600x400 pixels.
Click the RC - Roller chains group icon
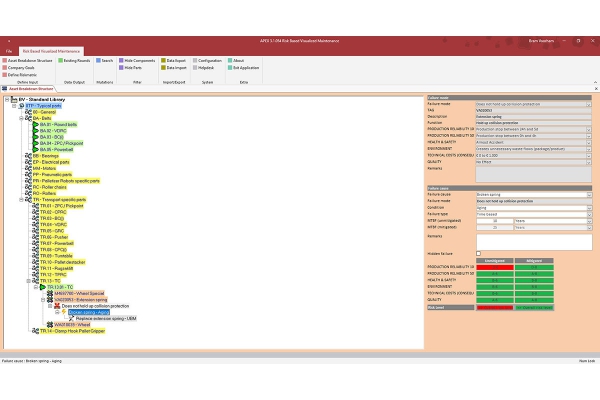28,187
